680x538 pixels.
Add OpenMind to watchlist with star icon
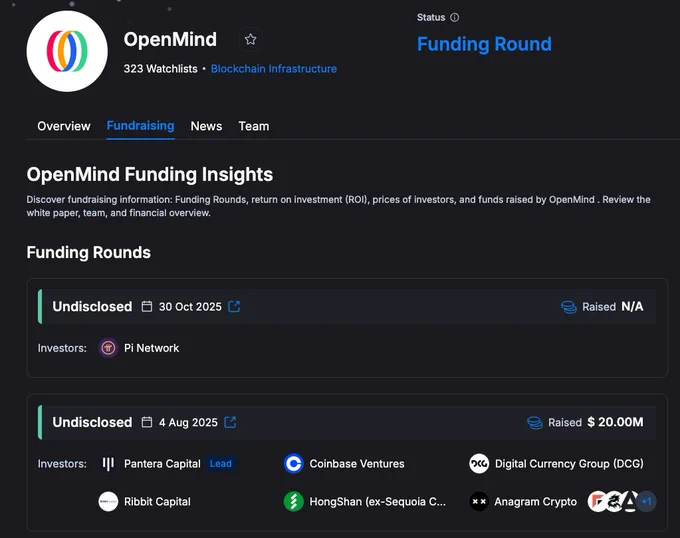(250, 39)
